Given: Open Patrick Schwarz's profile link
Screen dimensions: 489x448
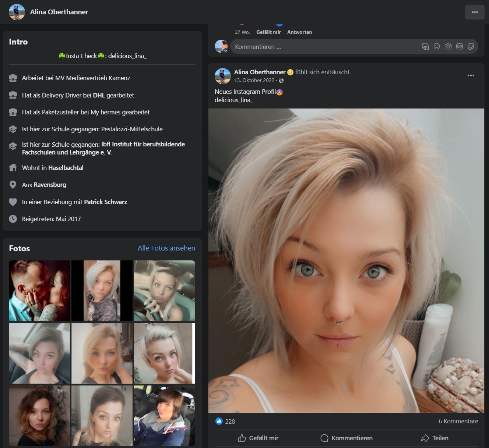Looking at the screenshot, I should pyautogui.click(x=105, y=202).
